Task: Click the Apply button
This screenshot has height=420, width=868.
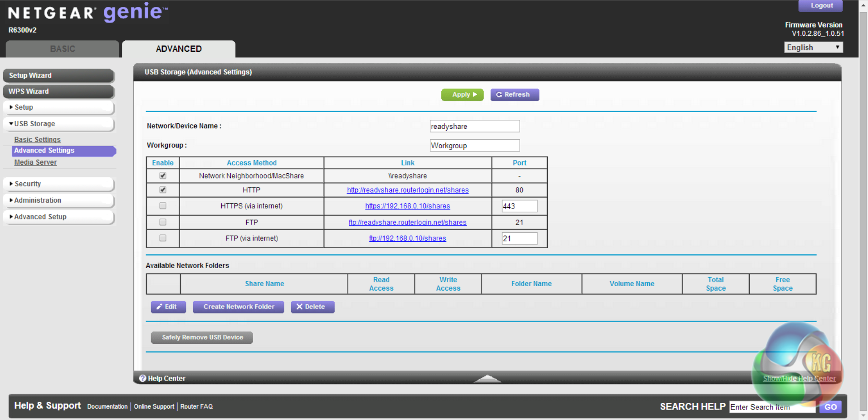Action: point(462,95)
